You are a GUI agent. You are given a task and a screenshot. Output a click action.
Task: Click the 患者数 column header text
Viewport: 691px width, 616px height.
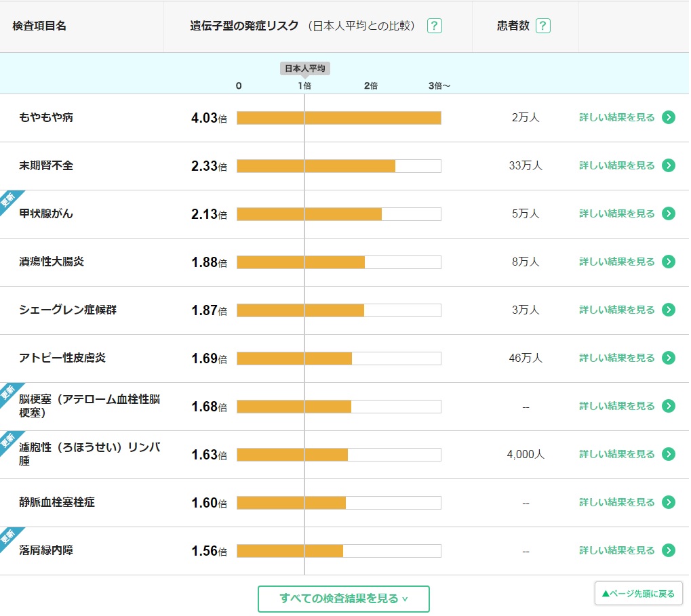tap(514, 26)
